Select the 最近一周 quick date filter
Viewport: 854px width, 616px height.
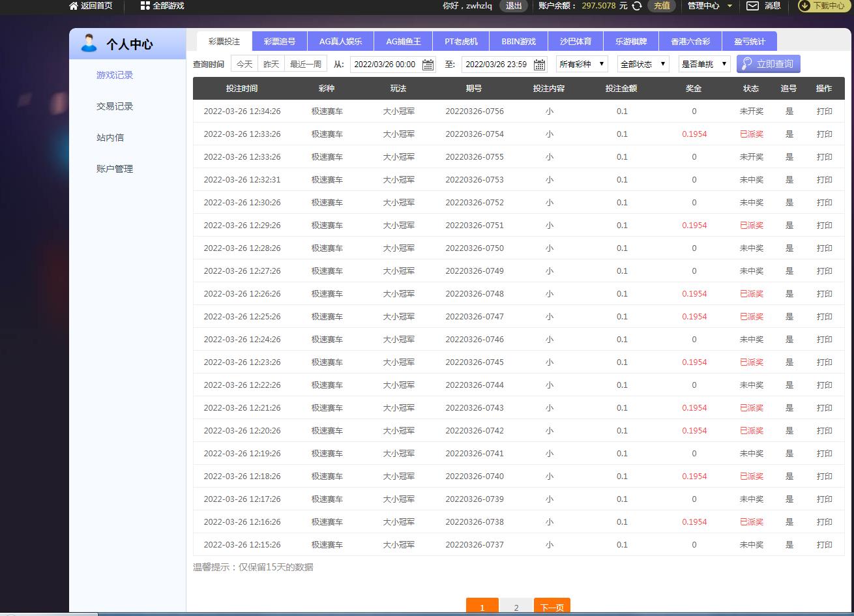point(306,64)
